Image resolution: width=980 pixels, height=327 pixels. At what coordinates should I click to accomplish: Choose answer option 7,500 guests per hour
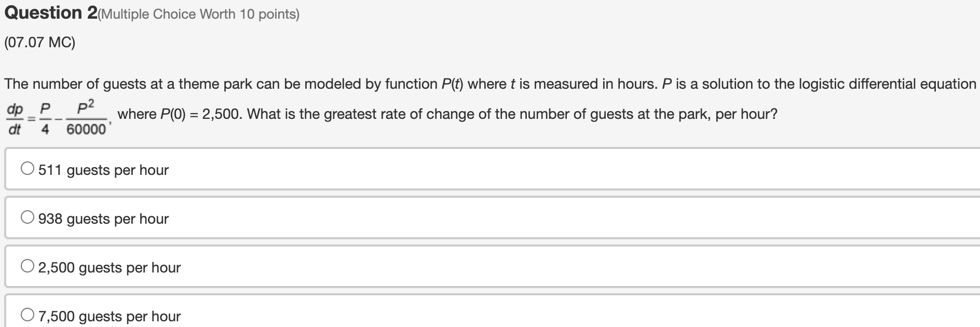point(109,316)
